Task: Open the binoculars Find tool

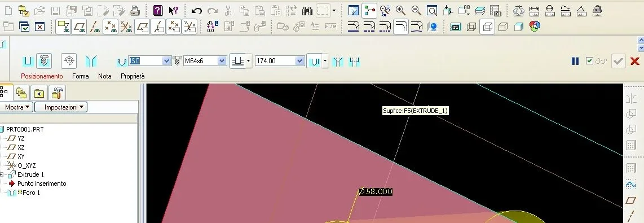Action: tap(307, 11)
